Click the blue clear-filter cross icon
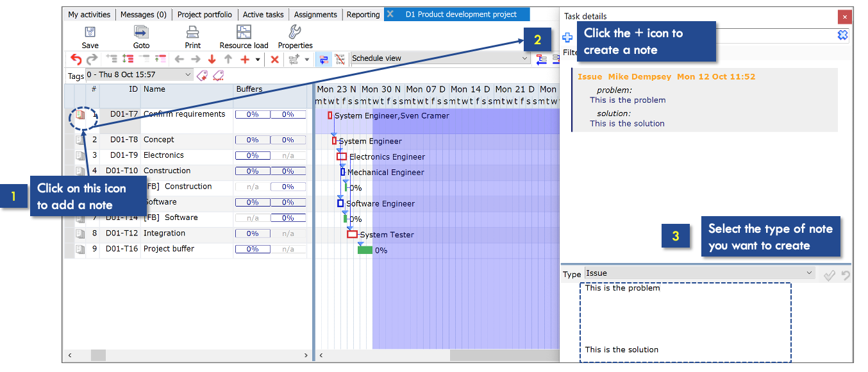This screenshot has width=868, height=372. click(x=842, y=35)
